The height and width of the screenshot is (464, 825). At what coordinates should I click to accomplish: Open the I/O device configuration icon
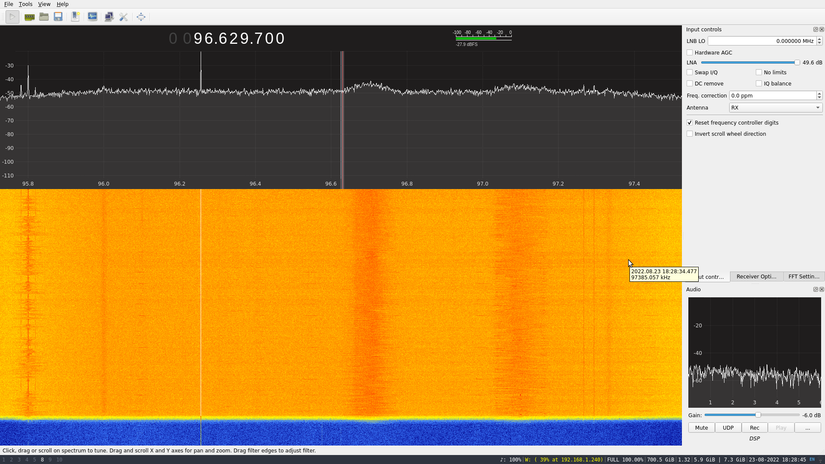pos(29,17)
